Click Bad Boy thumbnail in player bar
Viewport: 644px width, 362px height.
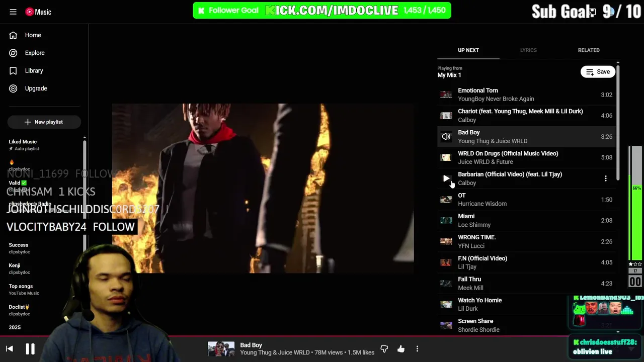click(x=221, y=349)
